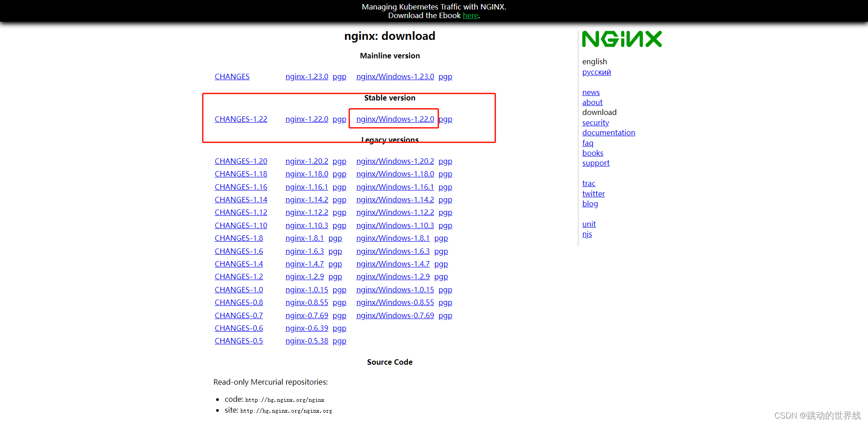Download nginx-1.4.7
Image resolution: width=868 pixels, height=424 pixels.
tap(305, 264)
